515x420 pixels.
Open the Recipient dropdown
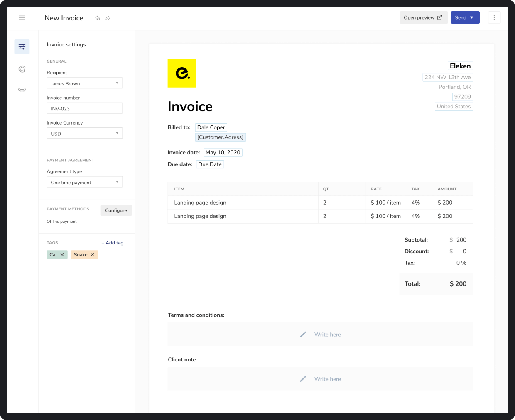click(x=85, y=83)
